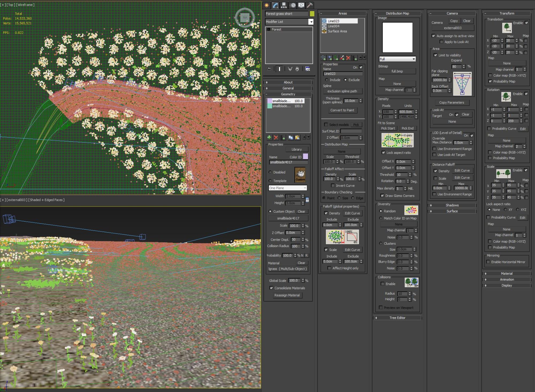Click the full.bmp bitmap button
535x392 pixels.
coord(397,71)
